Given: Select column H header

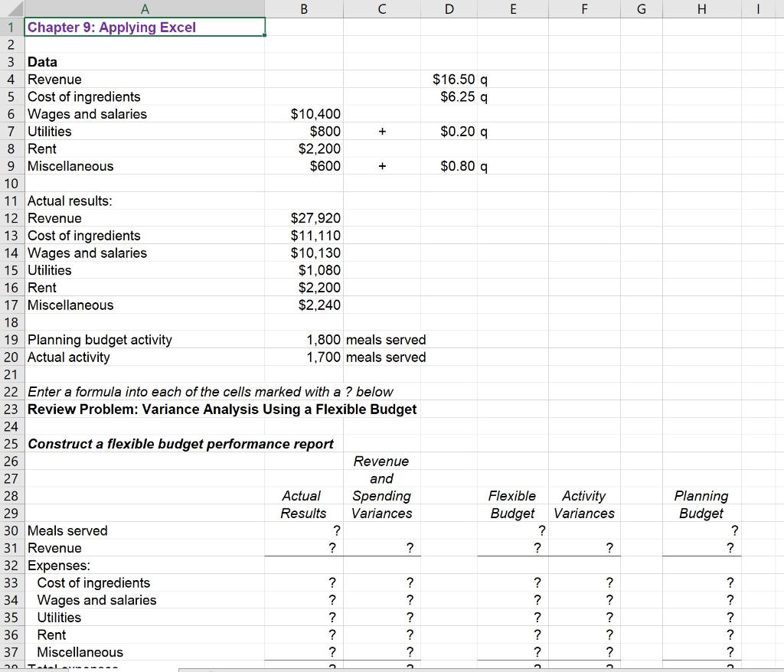Looking at the screenshot, I should pyautogui.click(x=701, y=8).
